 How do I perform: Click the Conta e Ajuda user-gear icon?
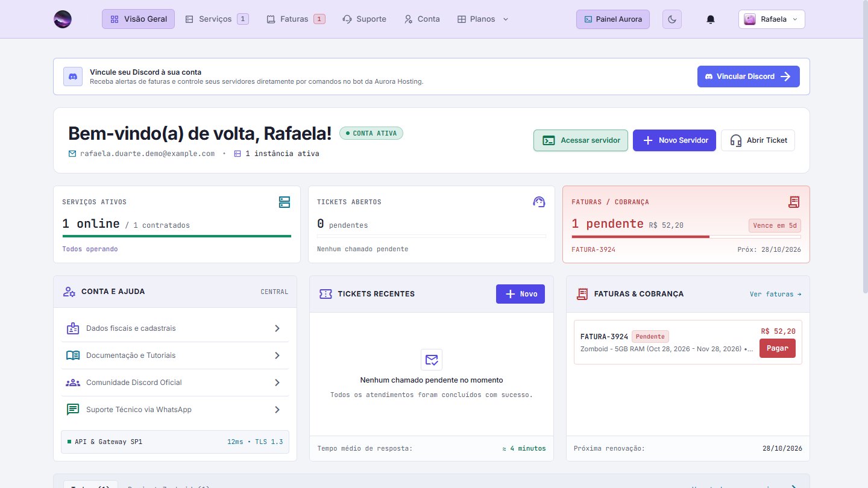[x=69, y=292]
